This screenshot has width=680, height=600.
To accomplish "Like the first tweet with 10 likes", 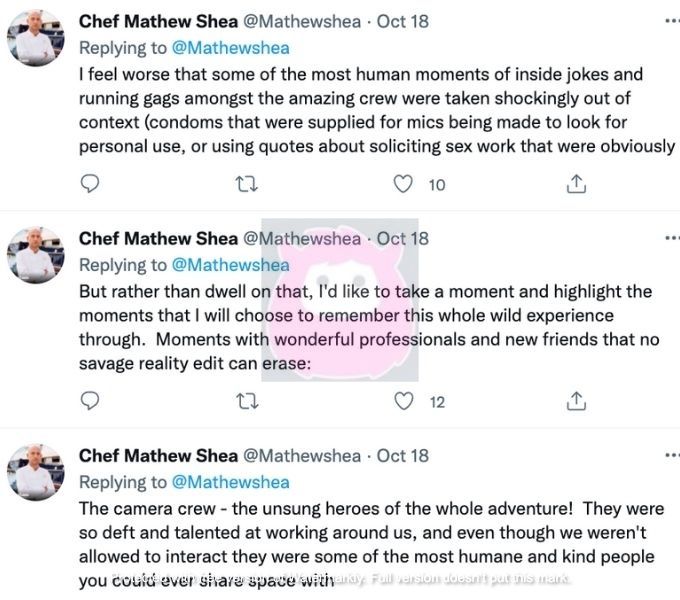I will 403,184.
